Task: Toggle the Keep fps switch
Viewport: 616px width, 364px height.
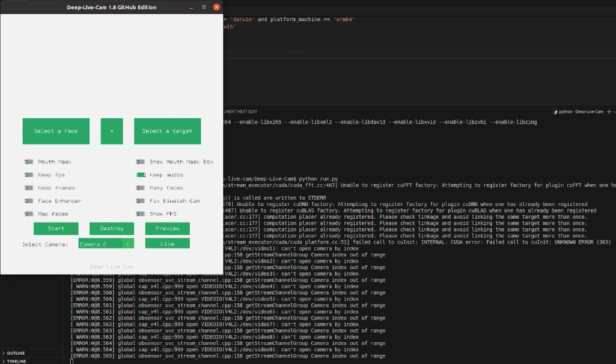Action: coord(29,174)
